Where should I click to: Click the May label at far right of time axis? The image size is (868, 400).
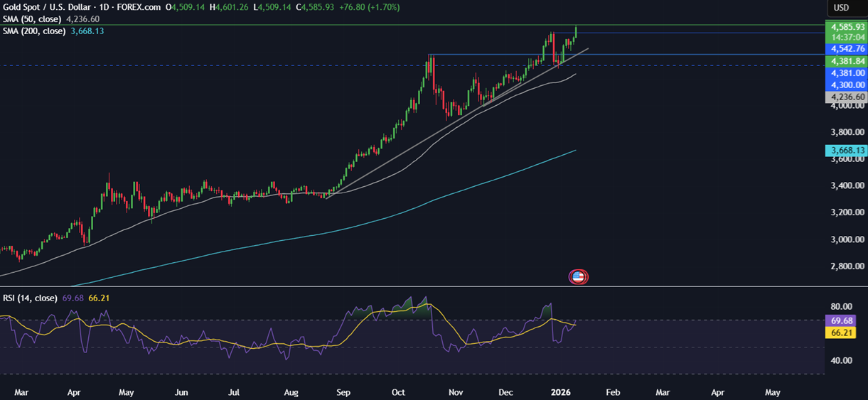773,392
